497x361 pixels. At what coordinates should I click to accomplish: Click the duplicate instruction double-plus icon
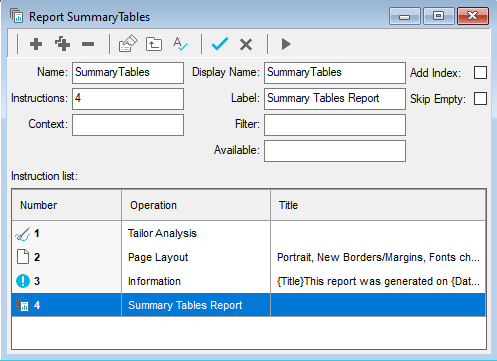point(62,44)
